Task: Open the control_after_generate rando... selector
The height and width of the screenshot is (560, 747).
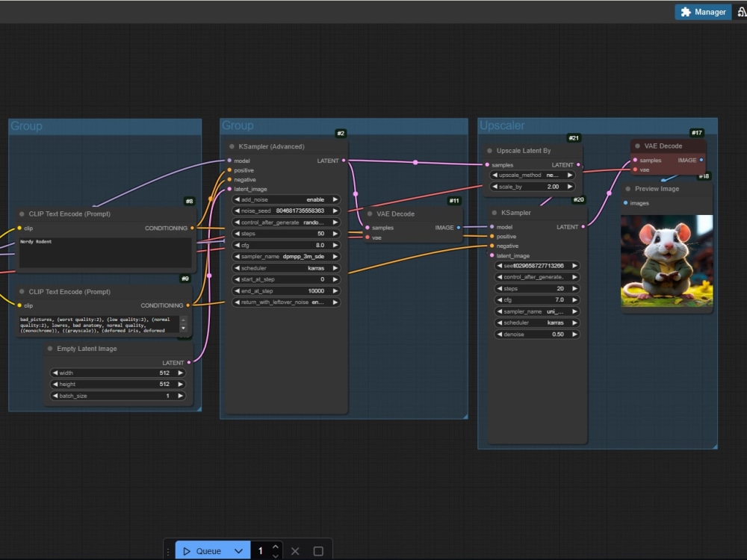Action: point(286,223)
